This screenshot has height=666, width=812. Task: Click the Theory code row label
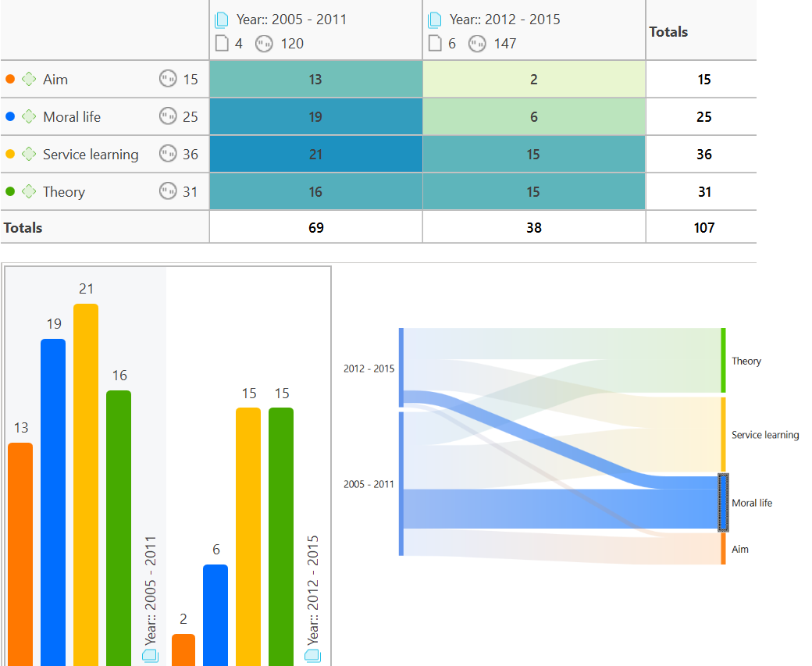64,192
